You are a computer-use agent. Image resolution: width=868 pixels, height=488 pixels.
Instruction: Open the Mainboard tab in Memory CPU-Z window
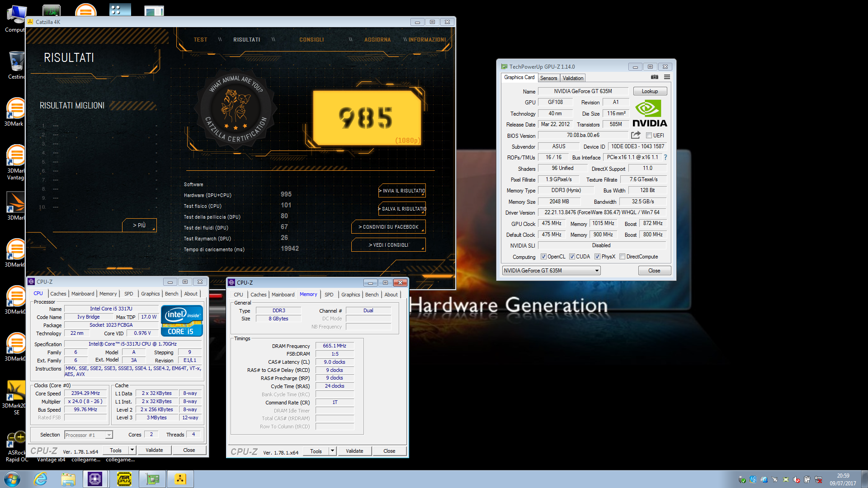tap(283, 295)
